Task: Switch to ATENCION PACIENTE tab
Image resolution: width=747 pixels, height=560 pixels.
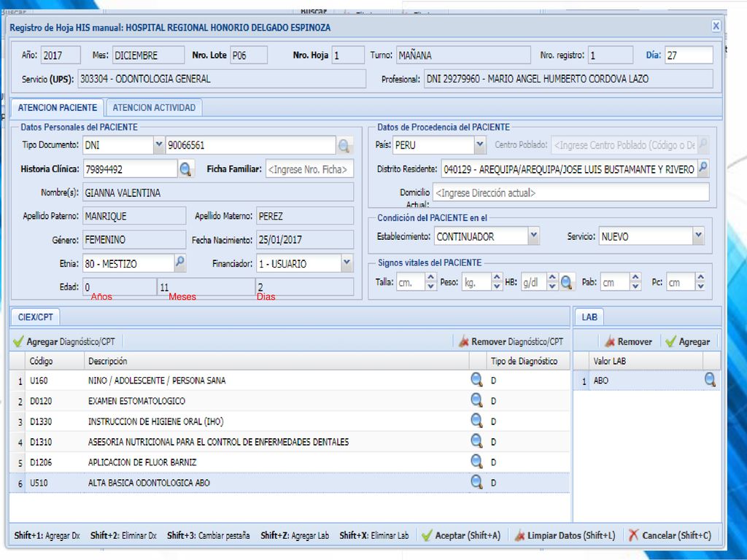Action: click(57, 108)
